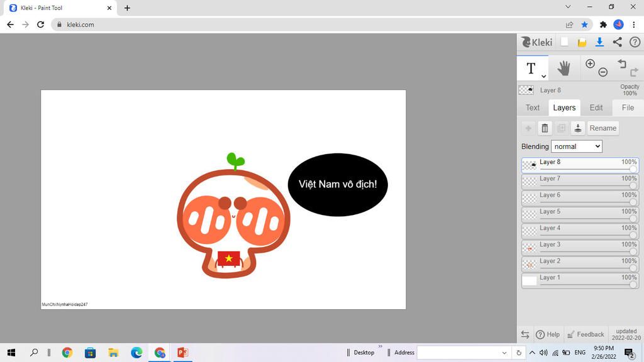Click the Layer 3 thumbnail
Image resolution: width=644 pixels, height=362 pixels.
(x=530, y=248)
